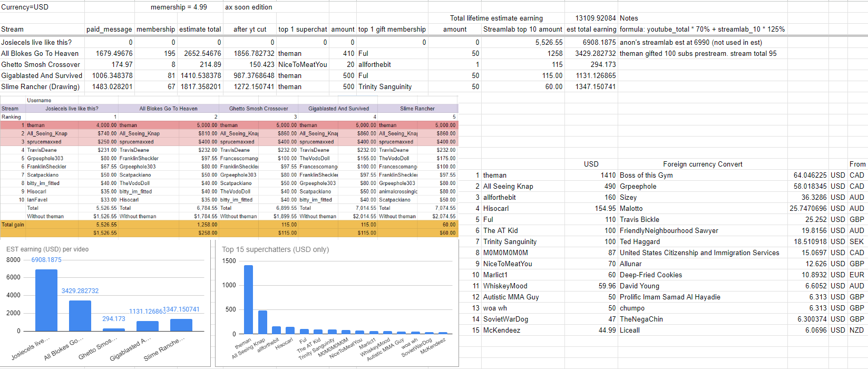This screenshot has height=369, width=868.
Task: Select the 'United States Citizenship and Immigration Services' cell
Action: [699, 253]
